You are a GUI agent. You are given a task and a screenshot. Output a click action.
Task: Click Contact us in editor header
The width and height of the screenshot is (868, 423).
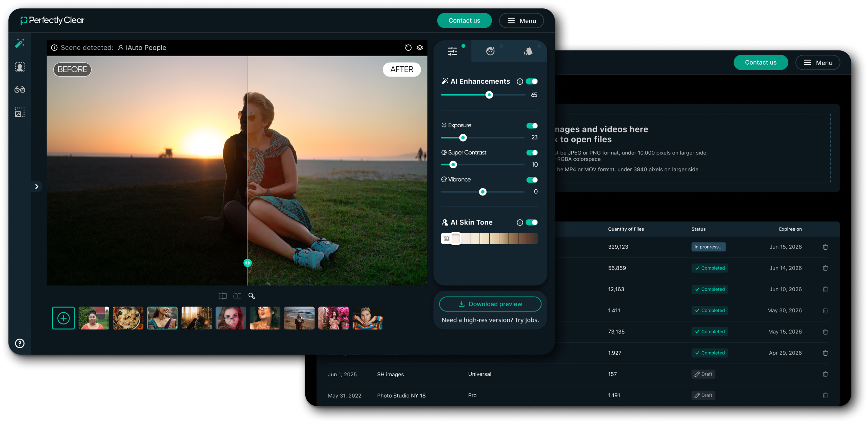[464, 21]
